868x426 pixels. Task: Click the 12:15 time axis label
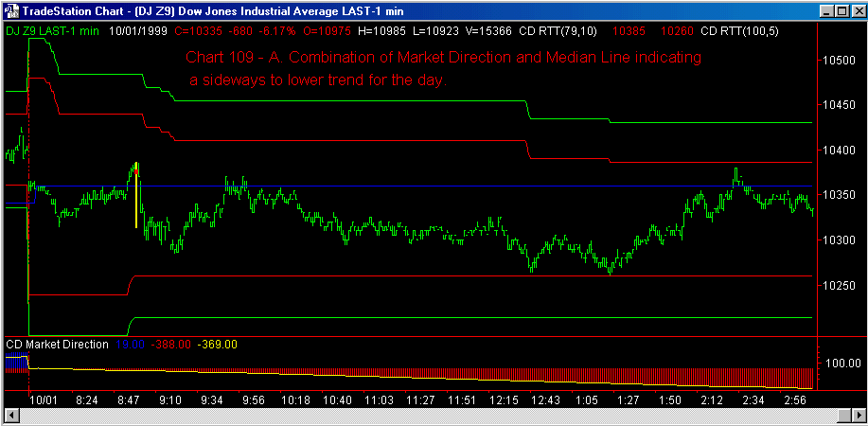[x=504, y=399]
